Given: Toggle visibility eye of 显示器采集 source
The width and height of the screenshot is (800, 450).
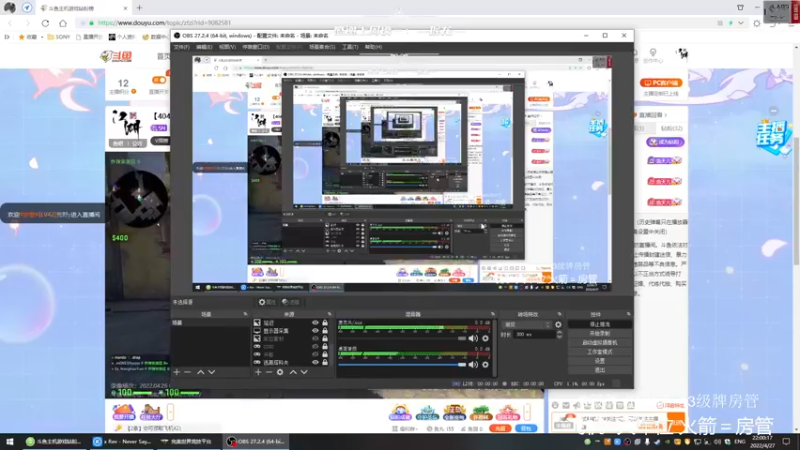Looking at the screenshot, I should coord(315,331).
